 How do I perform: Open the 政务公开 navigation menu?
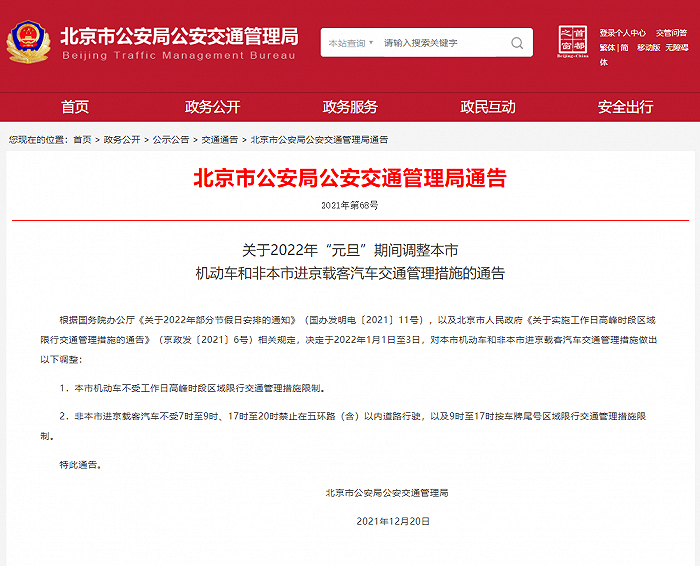(x=212, y=107)
